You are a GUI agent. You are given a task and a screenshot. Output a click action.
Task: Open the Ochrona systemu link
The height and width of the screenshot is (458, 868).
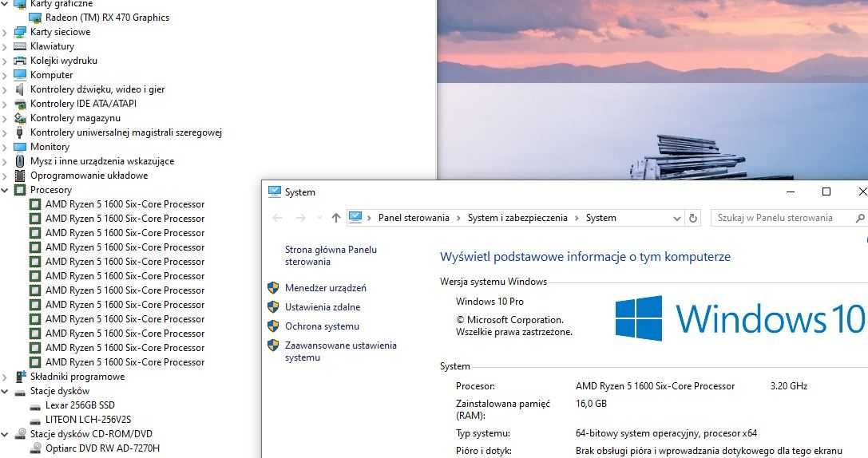[x=322, y=326]
